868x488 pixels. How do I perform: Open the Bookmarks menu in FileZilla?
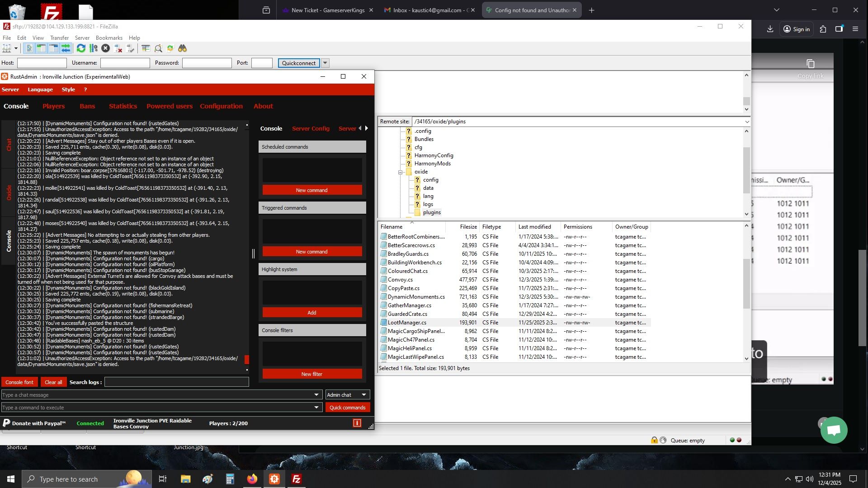[x=109, y=38]
